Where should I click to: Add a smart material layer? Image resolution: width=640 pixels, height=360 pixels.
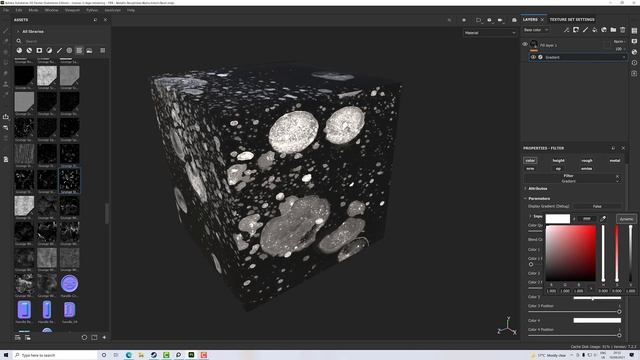tap(604, 30)
